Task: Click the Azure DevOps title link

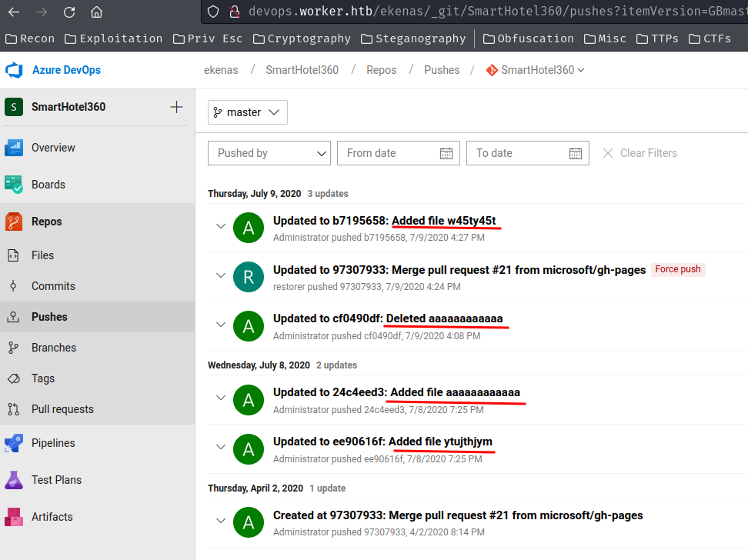Action: pos(66,70)
